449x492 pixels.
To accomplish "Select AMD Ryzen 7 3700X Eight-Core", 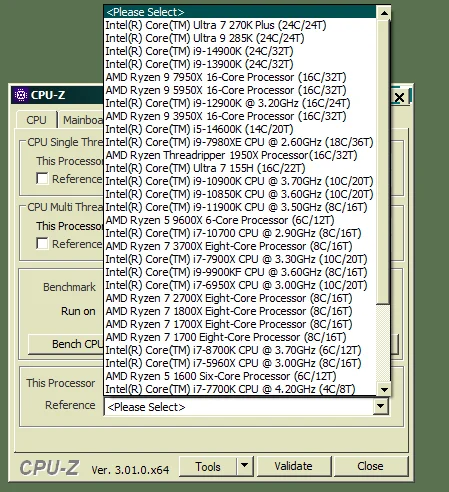I will coord(240,246).
